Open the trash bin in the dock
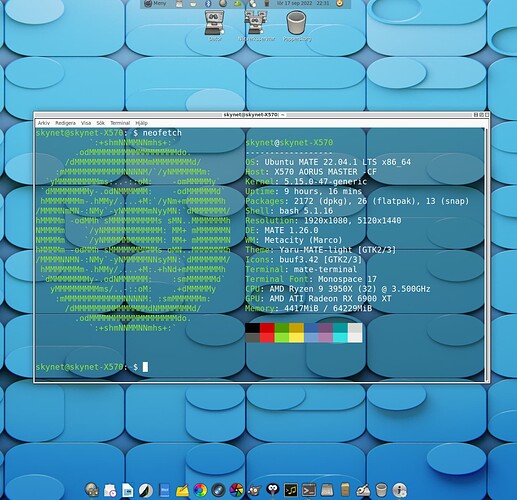517x500 pixels. [x=381, y=490]
